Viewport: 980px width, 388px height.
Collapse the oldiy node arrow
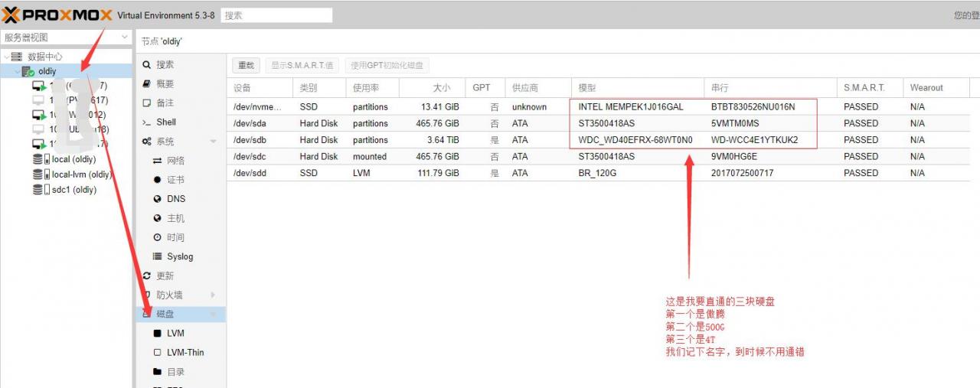(17, 71)
